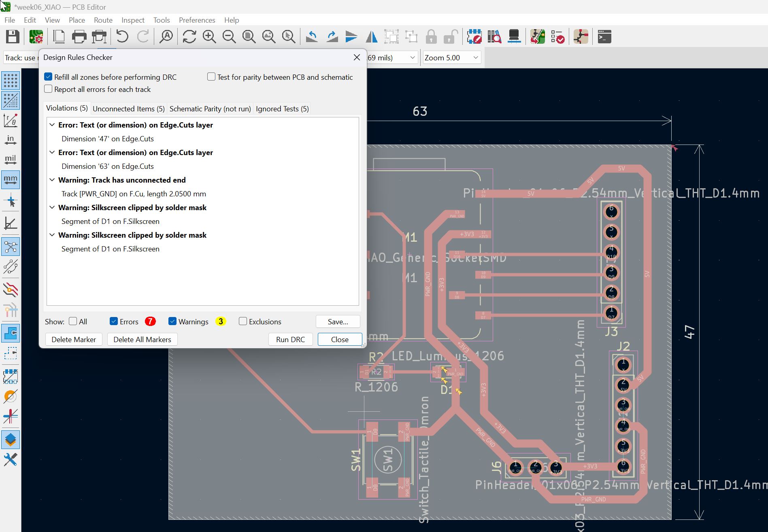Enable Test for parity between PCB and schematic

(x=211, y=77)
